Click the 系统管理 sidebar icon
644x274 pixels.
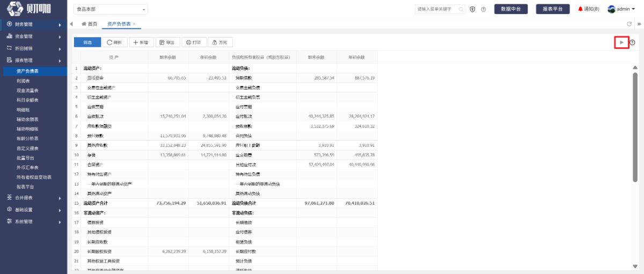pyautogui.click(x=9, y=221)
